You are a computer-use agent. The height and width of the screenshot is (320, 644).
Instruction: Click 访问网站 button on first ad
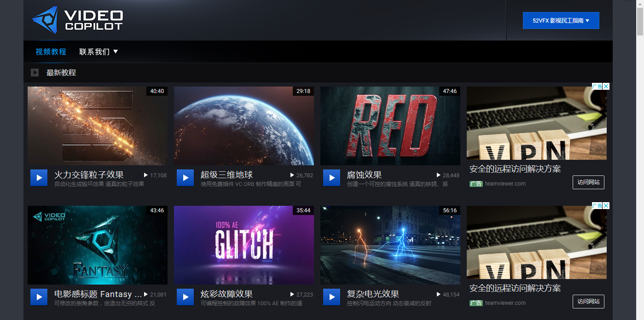click(x=588, y=182)
